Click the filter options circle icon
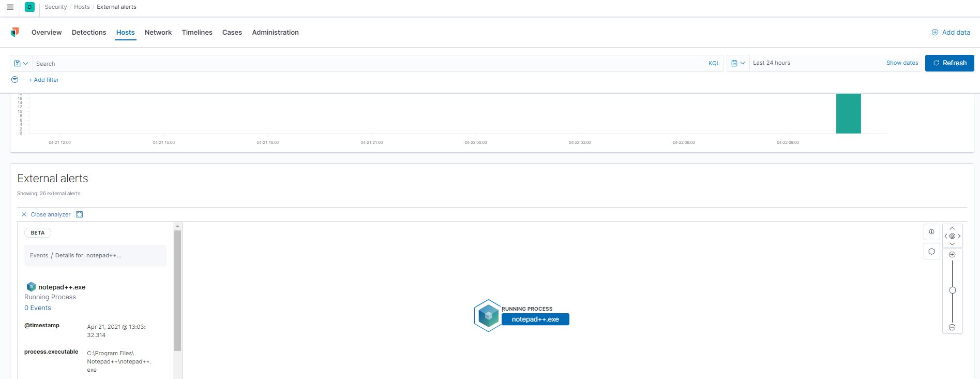This screenshot has width=980, height=379. (x=14, y=80)
